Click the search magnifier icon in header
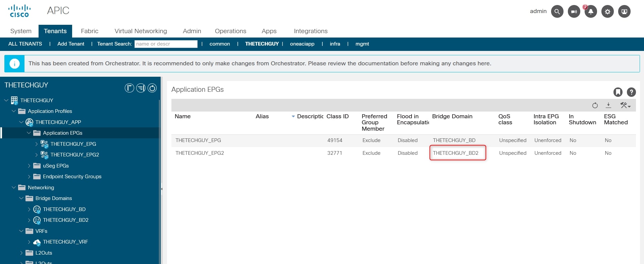Viewport: 644px width, 264px height. tap(557, 11)
